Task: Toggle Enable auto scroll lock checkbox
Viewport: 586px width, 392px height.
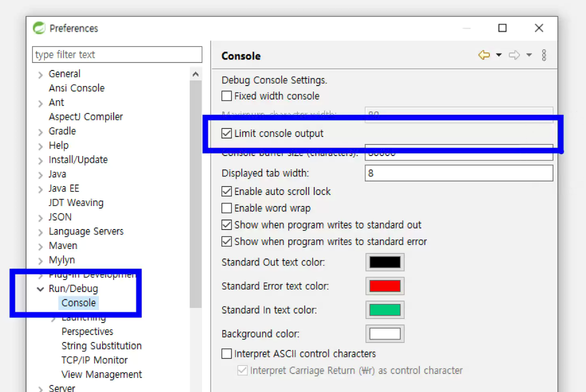Action: (x=227, y=191)
